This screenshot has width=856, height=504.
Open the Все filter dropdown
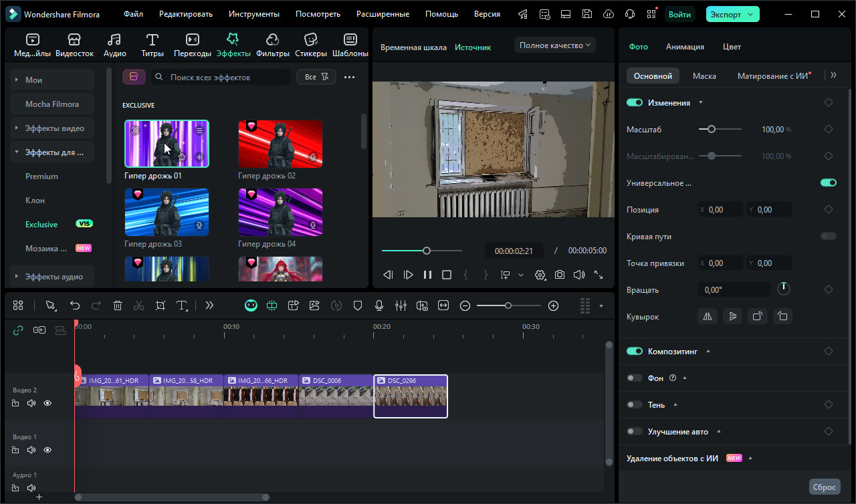tap(316, 78)
